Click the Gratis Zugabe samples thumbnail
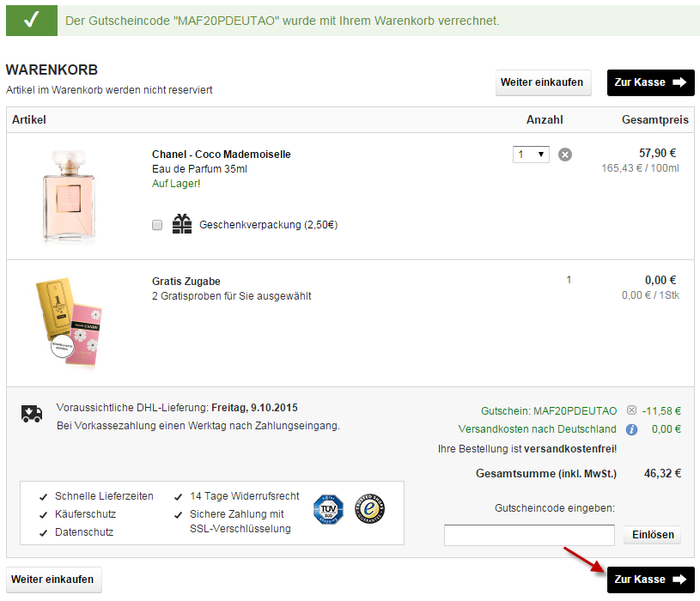The image size is (700, 601). tap(69, 323)
